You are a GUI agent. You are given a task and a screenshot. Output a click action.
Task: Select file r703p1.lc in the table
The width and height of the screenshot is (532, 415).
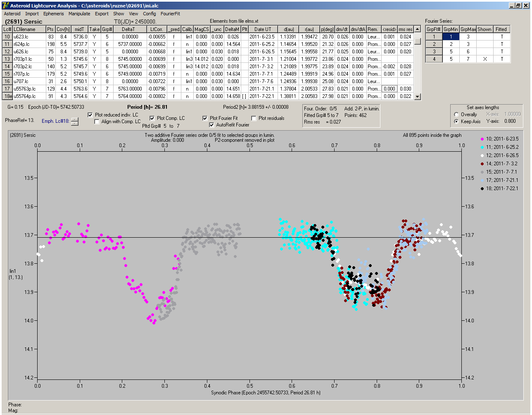[29, 59]
